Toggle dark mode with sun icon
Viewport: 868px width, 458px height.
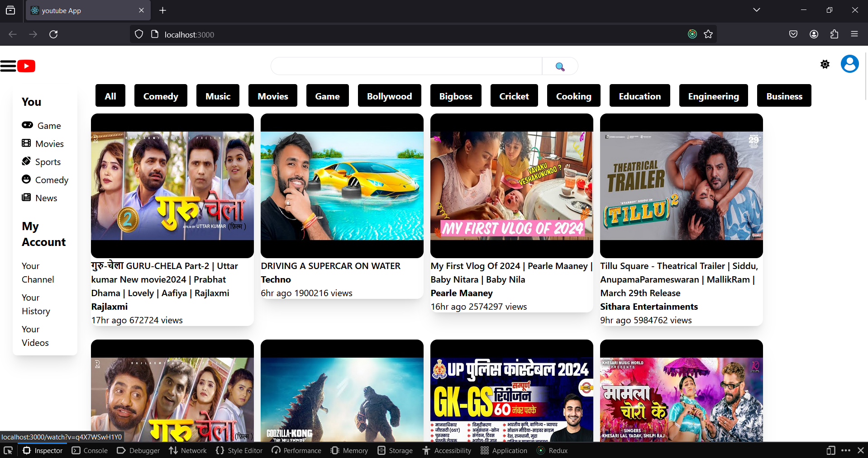coord(825,65)
